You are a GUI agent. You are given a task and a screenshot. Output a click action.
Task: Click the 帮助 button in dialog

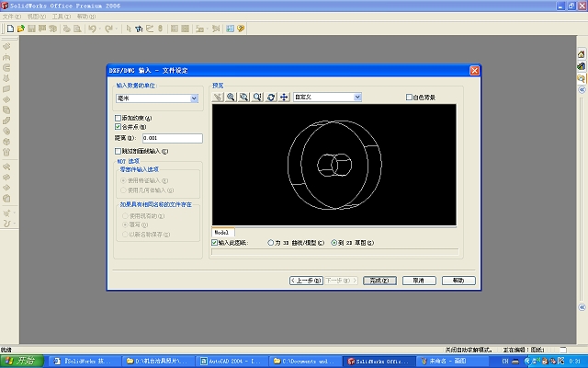[458, 281]
